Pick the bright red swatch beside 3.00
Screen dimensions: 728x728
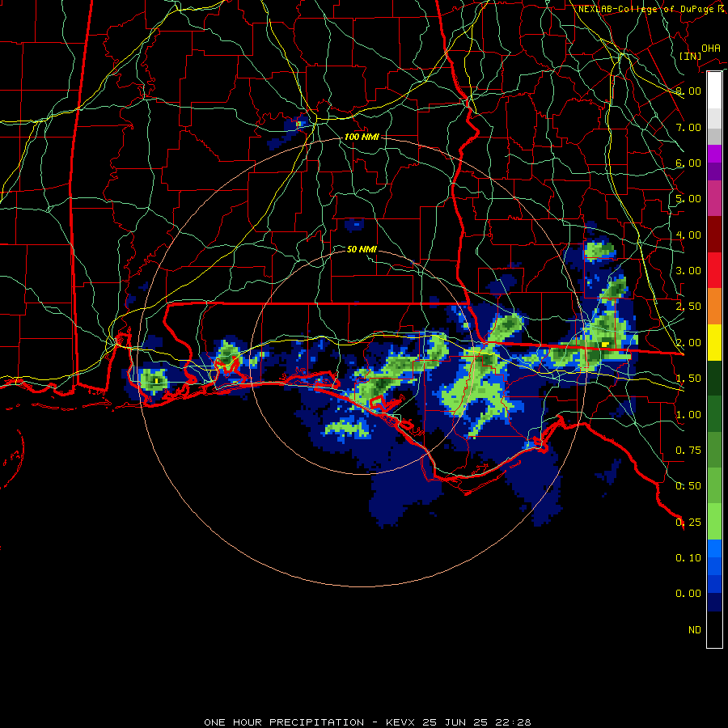point(714,270)
